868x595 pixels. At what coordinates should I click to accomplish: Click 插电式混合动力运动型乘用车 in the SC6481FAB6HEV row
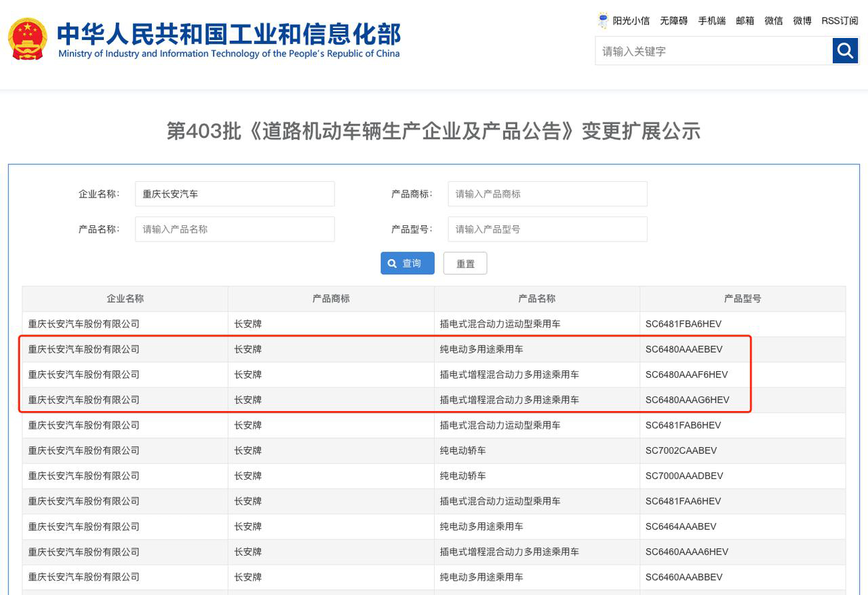[500, 425]
